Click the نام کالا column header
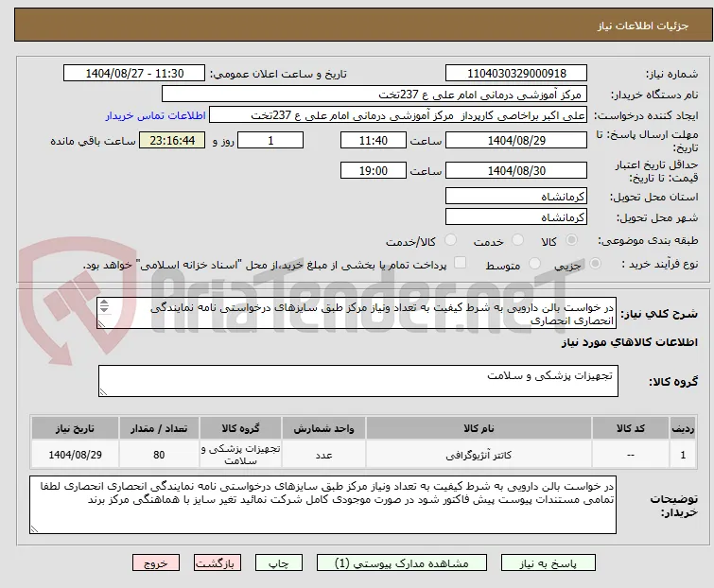The height and width of the screenshot is (588, 714). pos(479,428)
